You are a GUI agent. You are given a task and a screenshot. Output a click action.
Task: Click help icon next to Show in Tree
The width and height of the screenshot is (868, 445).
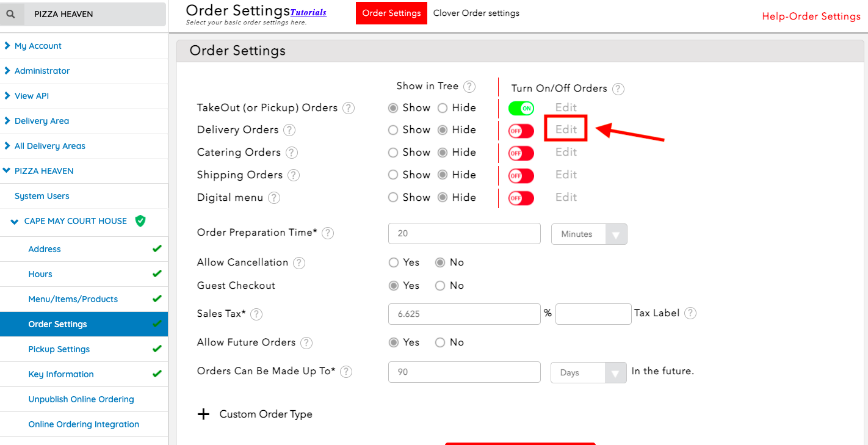tap(469, 87)
